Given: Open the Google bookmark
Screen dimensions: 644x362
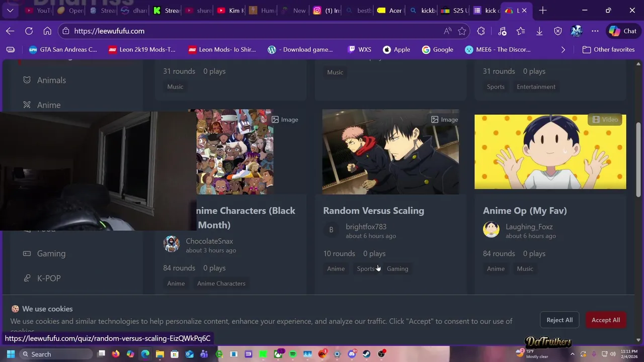Looking at the screenshot, I should click(x=438, y=50).
